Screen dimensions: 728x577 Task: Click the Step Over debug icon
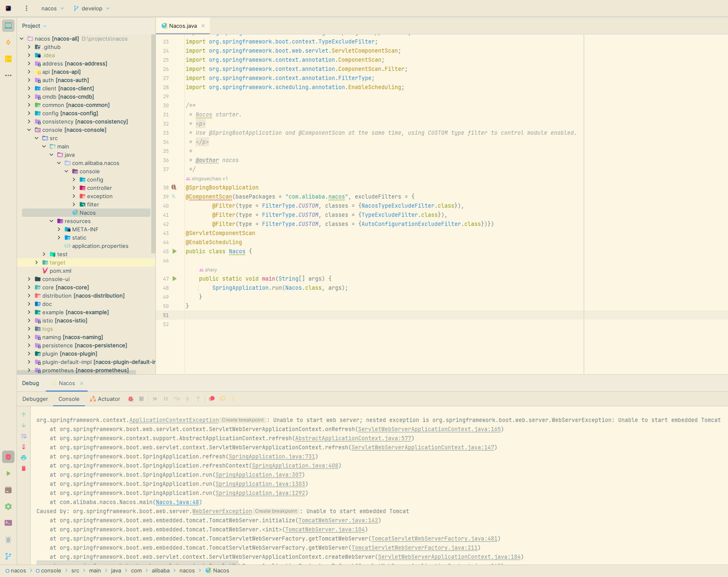tap(177, 399)
